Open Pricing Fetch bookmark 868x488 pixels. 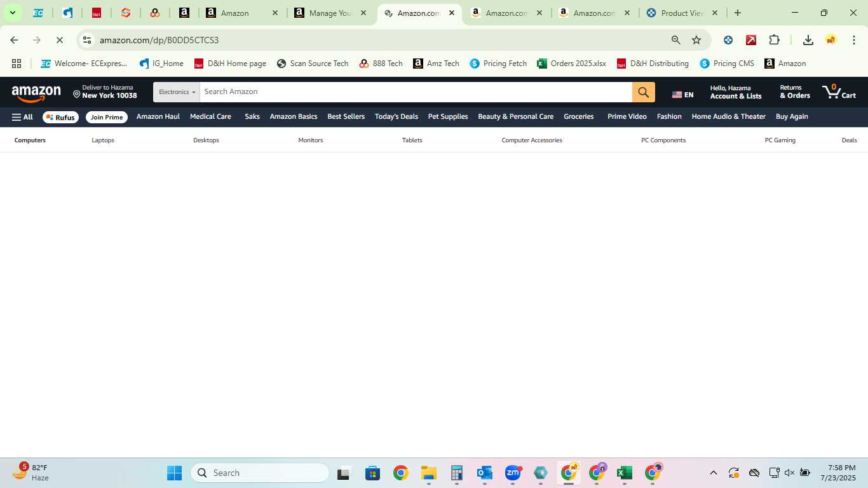click(x=498, y=64)
